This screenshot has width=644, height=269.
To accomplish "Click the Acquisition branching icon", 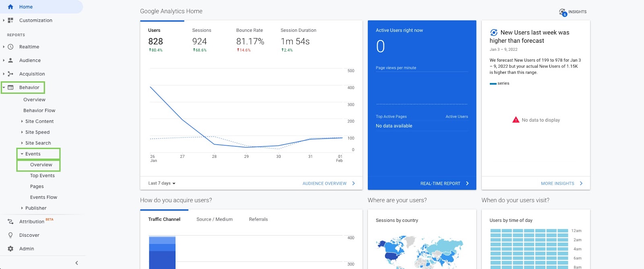I will 10,74.
